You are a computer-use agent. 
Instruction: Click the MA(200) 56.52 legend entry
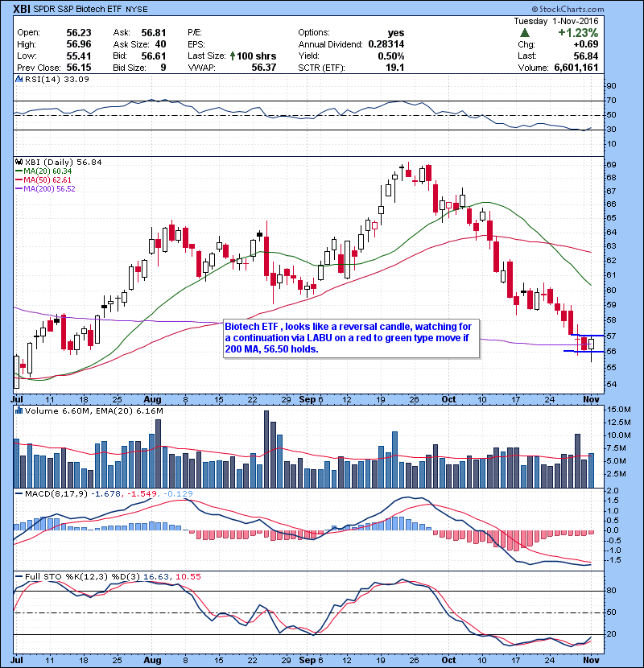45,188
